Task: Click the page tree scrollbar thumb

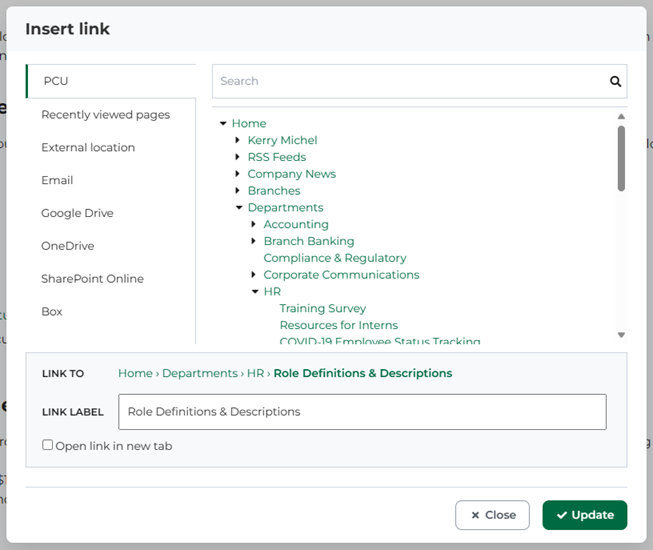Action: point(621,159)
